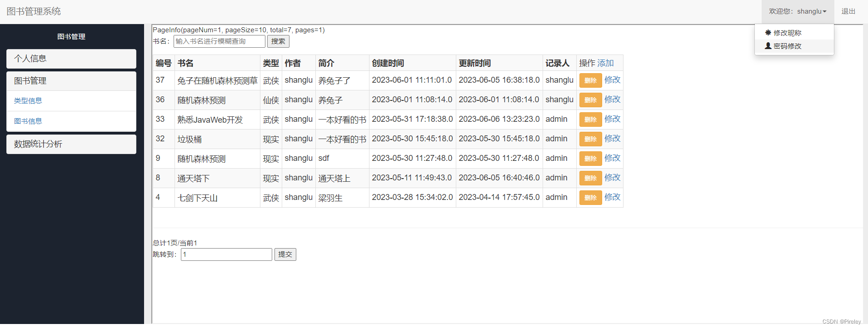Delete book 9 with intro sdf
Image resolution: width=868 pixels, height=329 pixels.
590,159
